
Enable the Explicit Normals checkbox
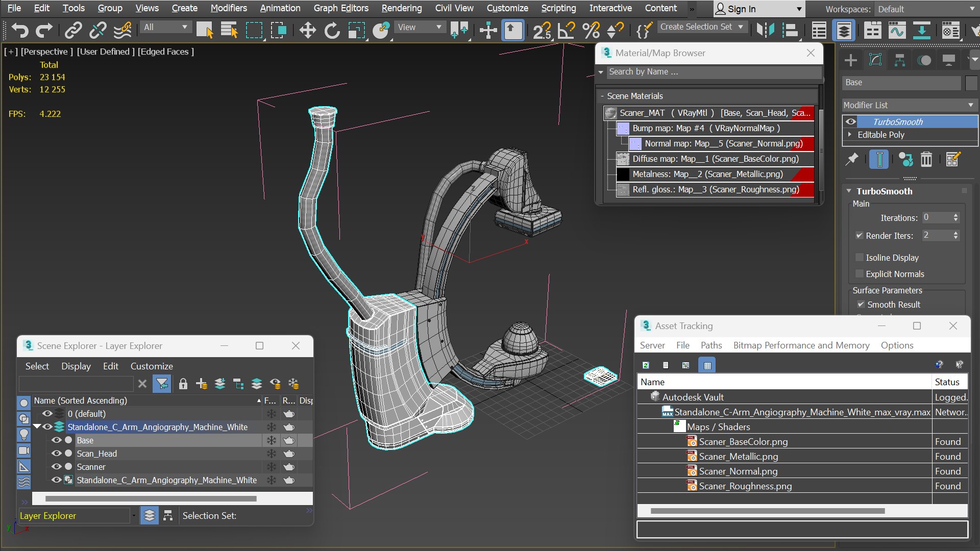click(x=860, y=274)
